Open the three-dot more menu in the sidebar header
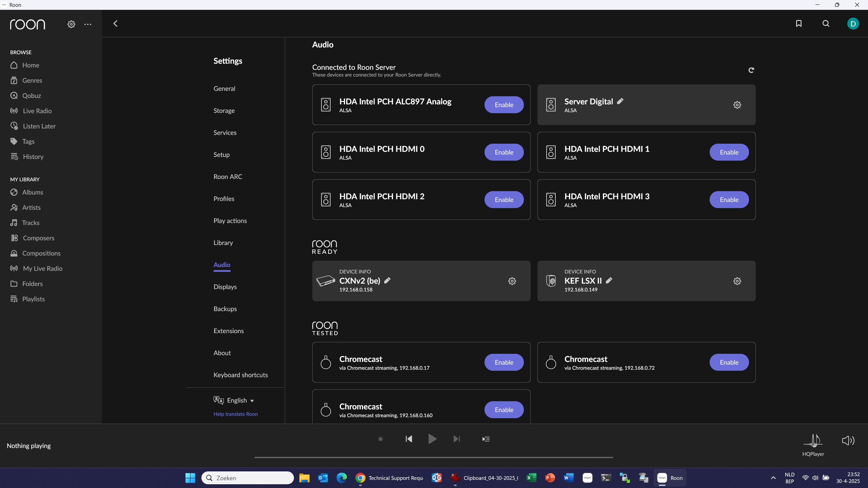 [x=88, y=24]
